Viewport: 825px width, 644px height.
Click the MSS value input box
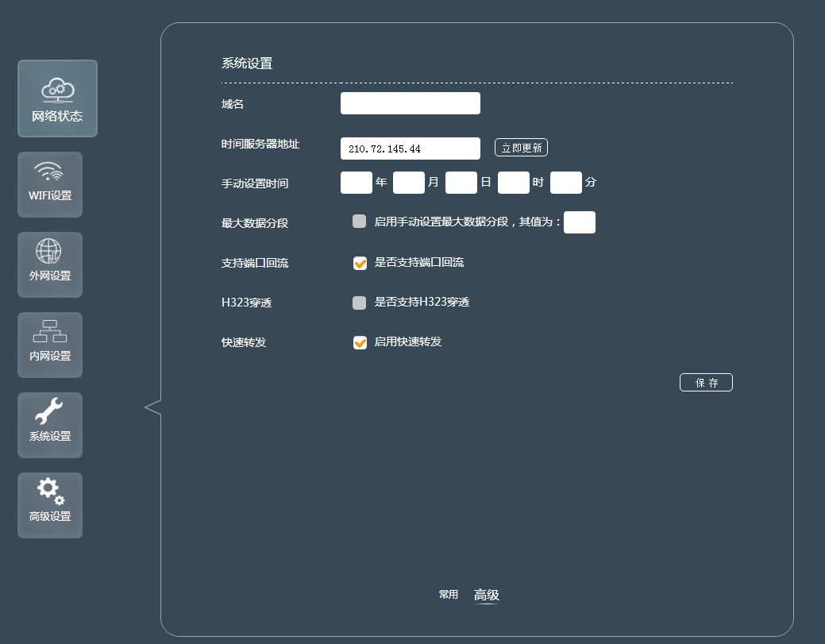579,222
